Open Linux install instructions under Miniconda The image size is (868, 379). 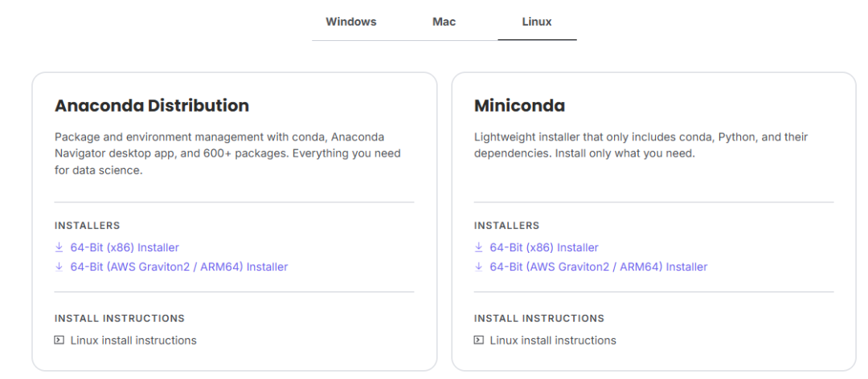coord(553,340)
